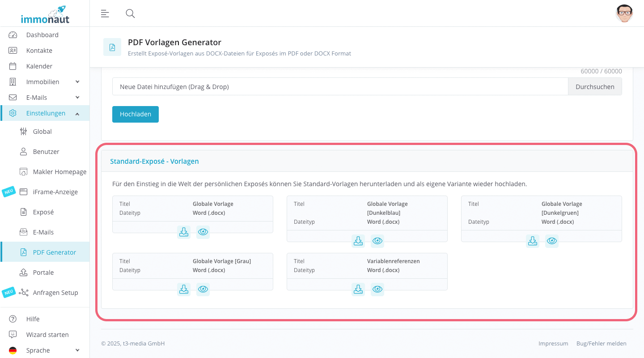This screenshot has height=358, width=644.
Task: Open Anfragen Setup
Action: [45, 293]
